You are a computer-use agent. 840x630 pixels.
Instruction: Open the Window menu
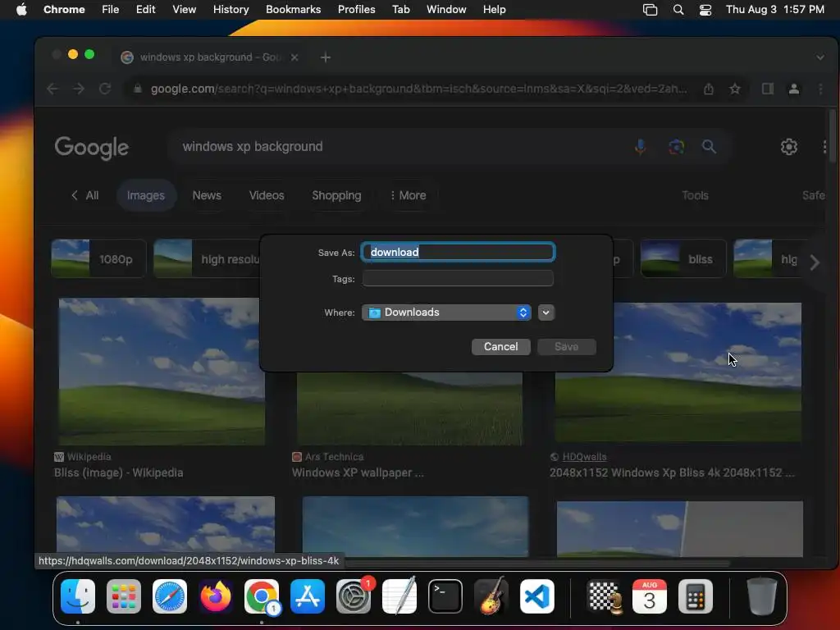(446, 10)
